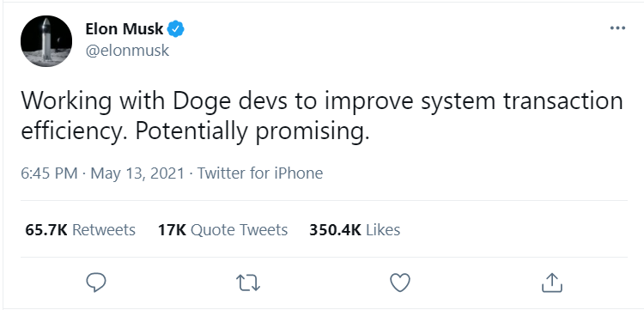This screenshot has height=310, width=644.
Task: Click the 'Potentially promising' sentence
Action: pos(249,131)
